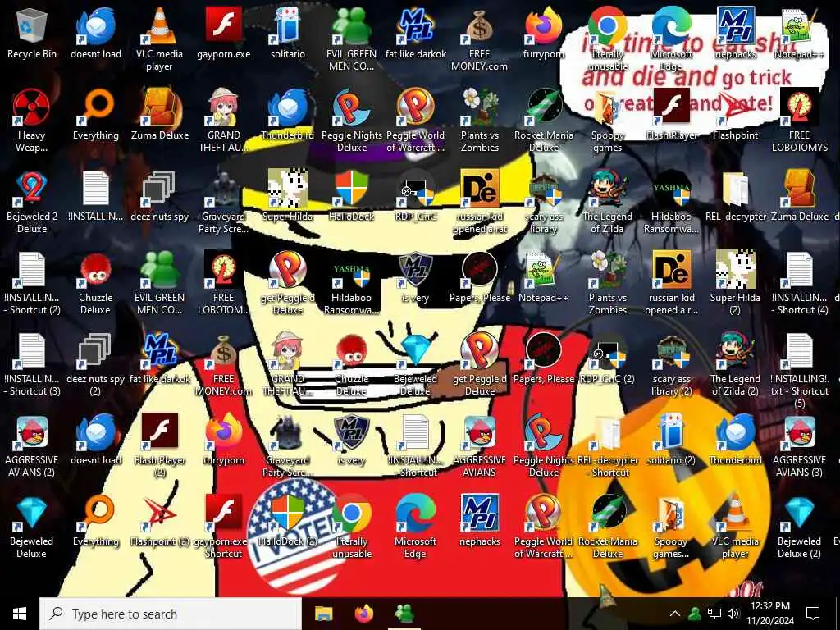The height and width of the screenshot is (630, 840).
Task: Click the HalloDock (2) desktop icon
Action: coord(288,521)
